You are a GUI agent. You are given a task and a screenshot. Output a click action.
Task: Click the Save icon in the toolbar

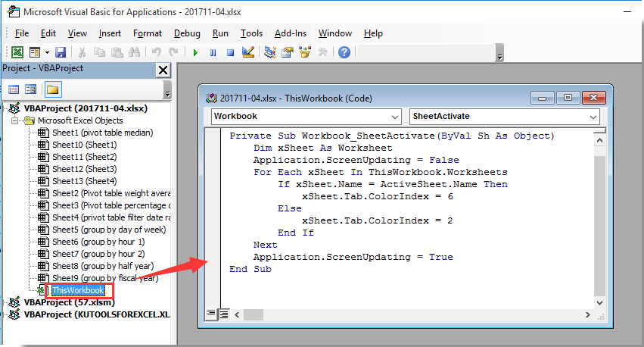tap(61, 52)
